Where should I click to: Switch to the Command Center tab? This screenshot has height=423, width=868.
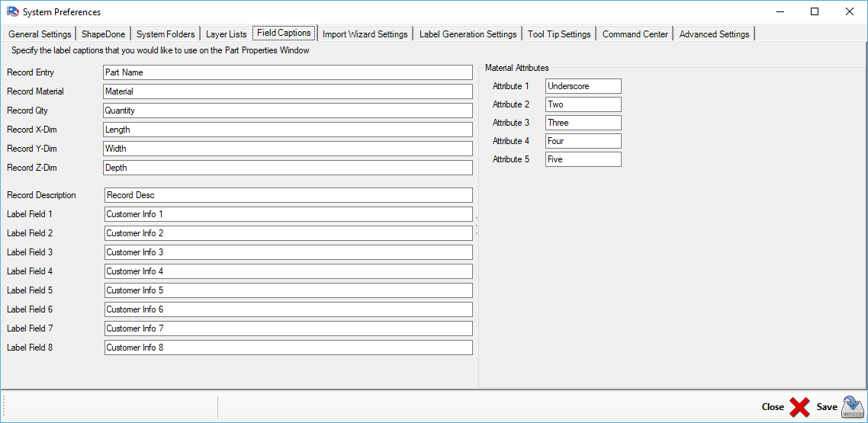(x=635, y=34)
